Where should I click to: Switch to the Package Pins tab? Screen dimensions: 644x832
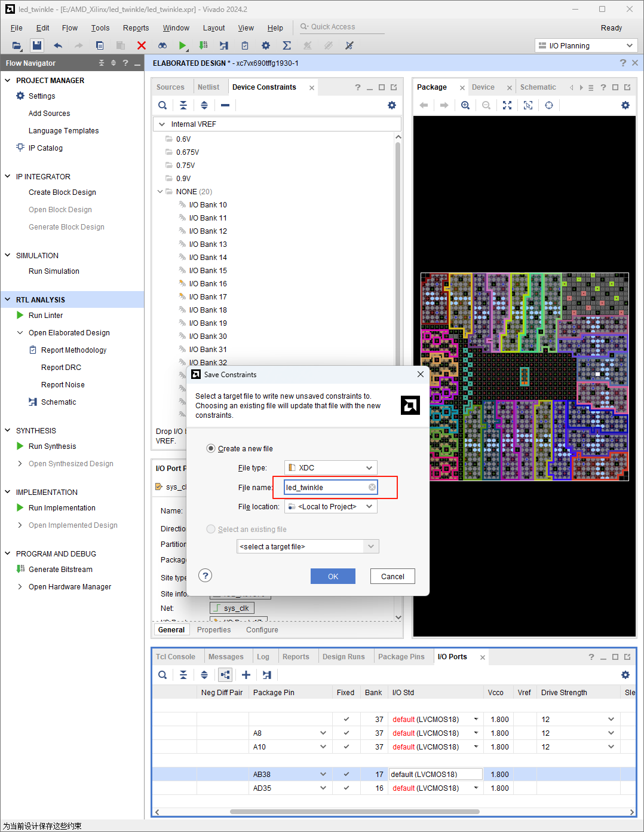[x=401, y=656]
